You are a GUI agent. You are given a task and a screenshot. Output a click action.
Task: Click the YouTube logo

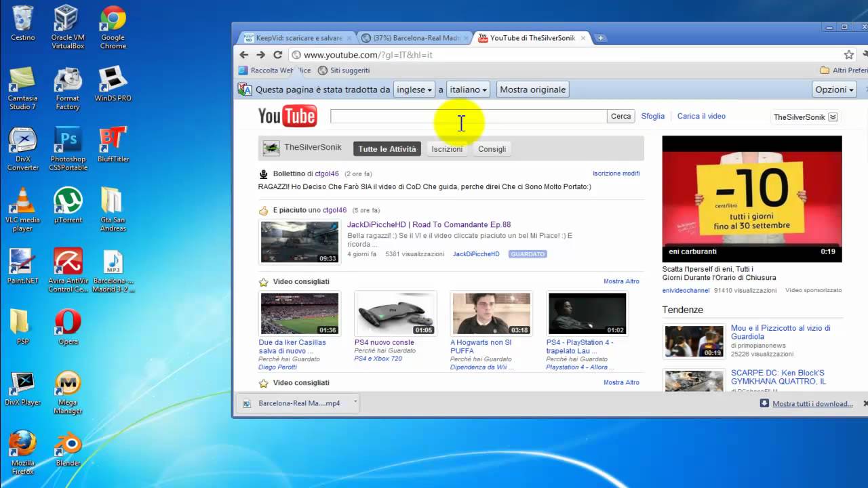click(x=288, y=116)
